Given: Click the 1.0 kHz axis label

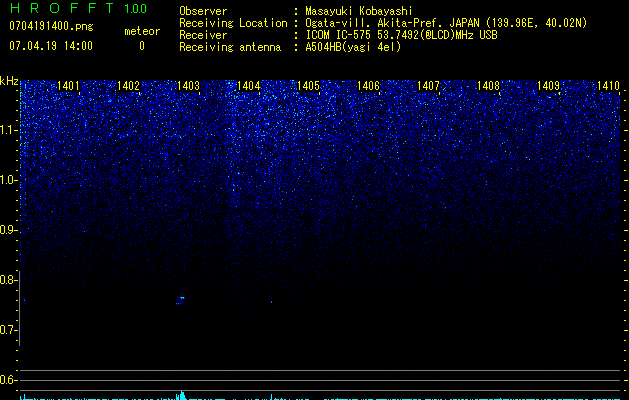Looking at the screenshot, I should tap(8, 180).
